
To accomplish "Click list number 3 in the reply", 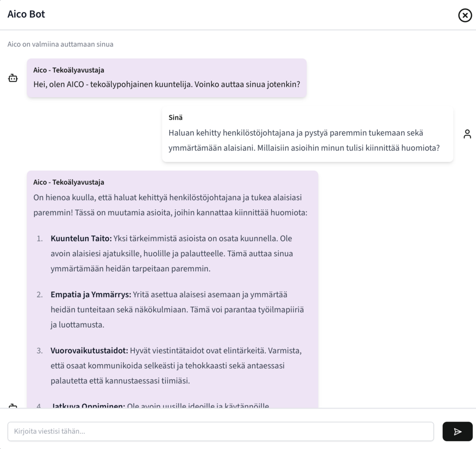I will point(40,350).
